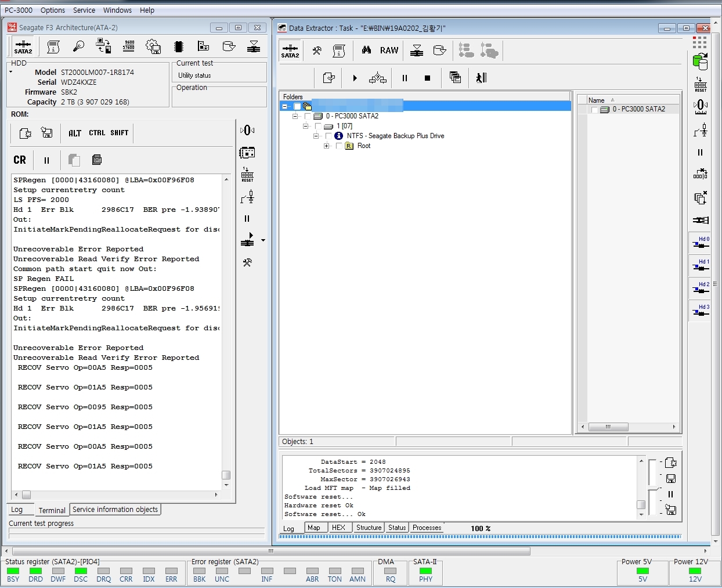Click the CR button in terminal toolbar

click(20, 160)
